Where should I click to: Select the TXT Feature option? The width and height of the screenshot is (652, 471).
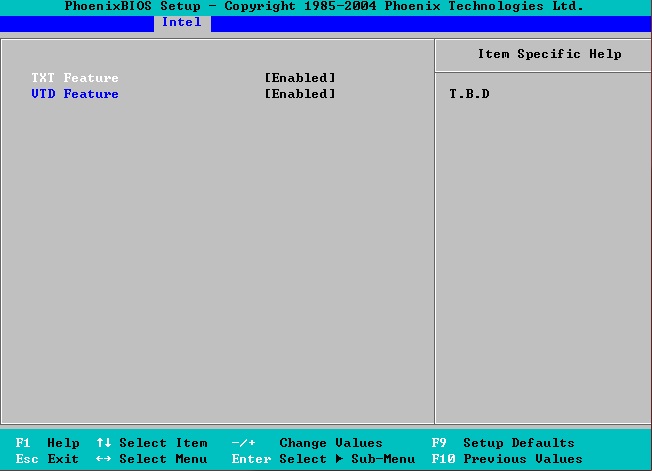(75, 78)
